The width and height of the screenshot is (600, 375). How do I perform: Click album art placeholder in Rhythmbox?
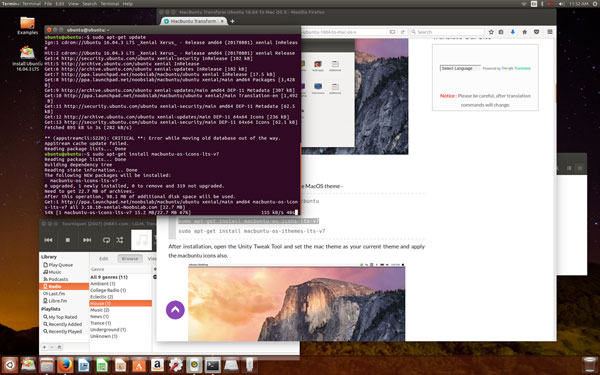pos(142,240)
